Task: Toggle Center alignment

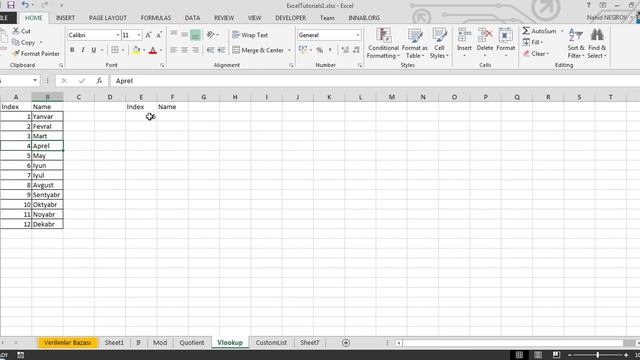Action: 184,50
